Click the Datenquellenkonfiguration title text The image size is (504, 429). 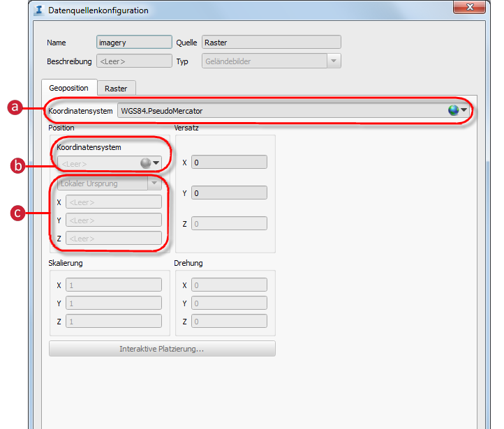click(x=98, y=10)
